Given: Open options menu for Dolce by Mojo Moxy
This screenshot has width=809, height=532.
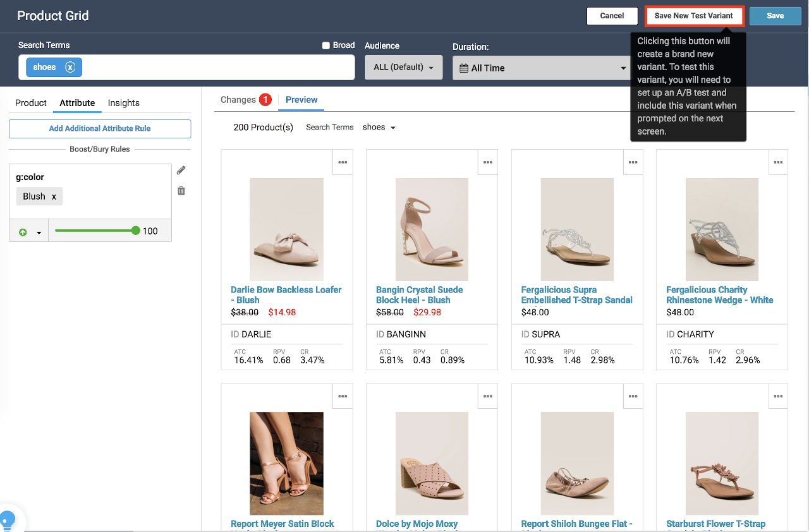Looking at the screenshot, I should point(488,396).
